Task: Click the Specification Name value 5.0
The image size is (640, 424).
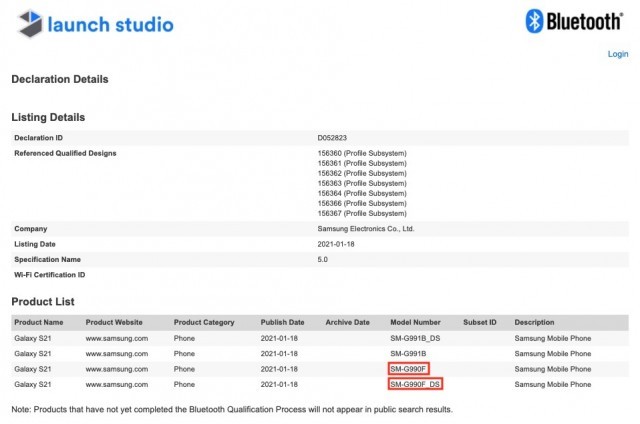Action: tap(322, 259)
